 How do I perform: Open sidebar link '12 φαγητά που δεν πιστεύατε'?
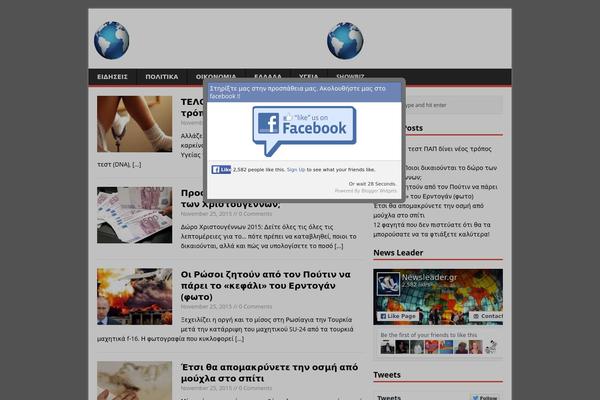(432, 229)
